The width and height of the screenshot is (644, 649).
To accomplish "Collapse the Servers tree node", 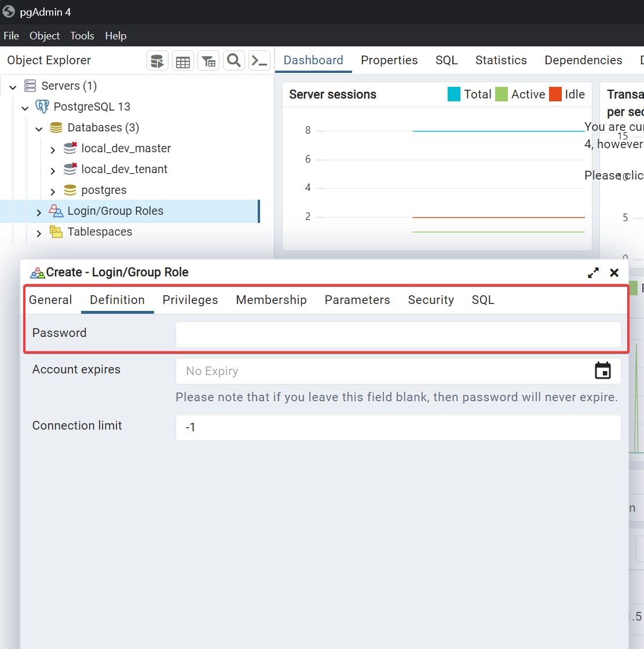I will point(13,87).
